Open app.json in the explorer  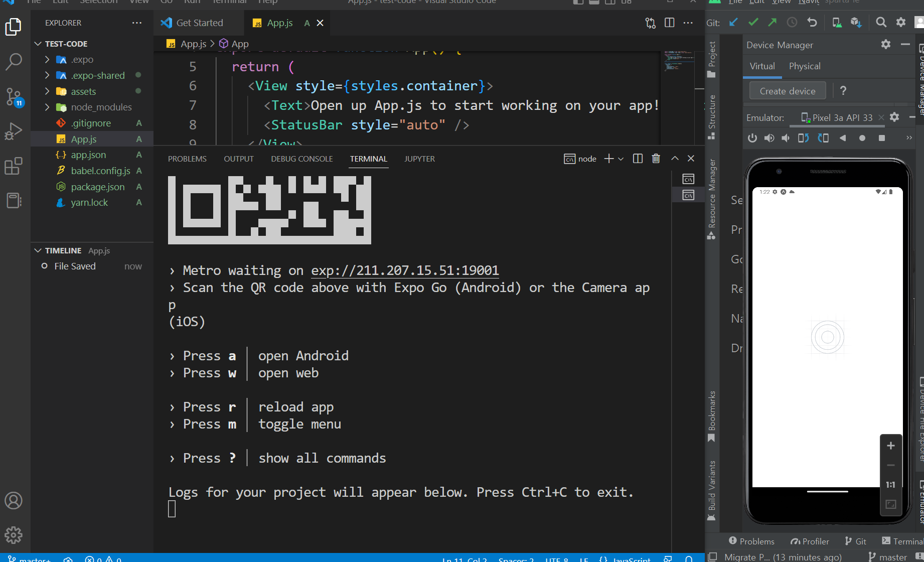[92, 155]
